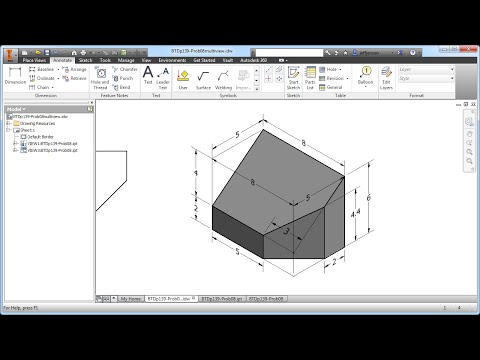The height and width of the screenshot is (360, 480).
Task: Select the Text tool
Action: pyautogui.click(x=148, y=75)
